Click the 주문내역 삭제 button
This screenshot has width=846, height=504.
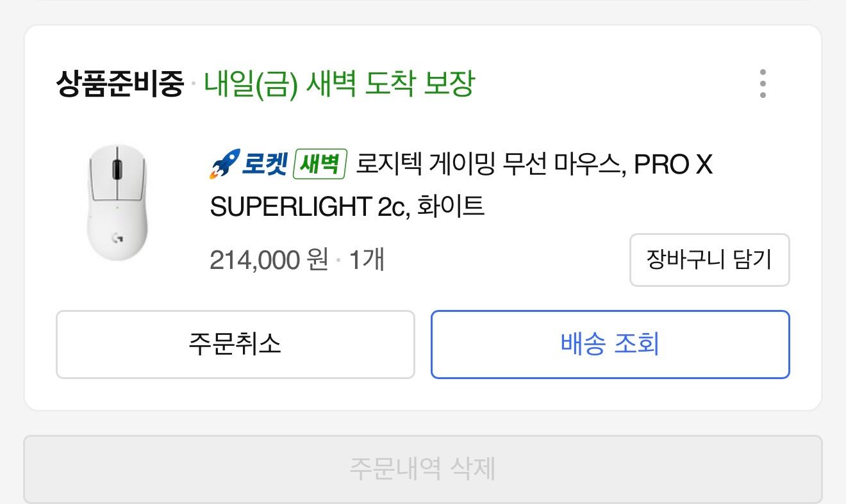(x=422, y=469)
